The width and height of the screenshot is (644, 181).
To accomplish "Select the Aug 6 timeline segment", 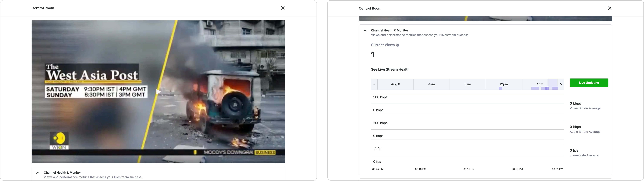I will click(x=396, y=84).
